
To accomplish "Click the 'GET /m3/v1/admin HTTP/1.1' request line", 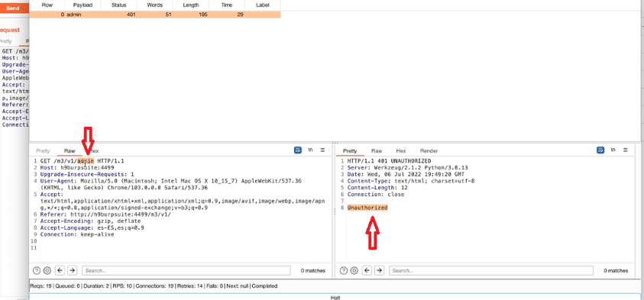I will click(x=83, y=161).
